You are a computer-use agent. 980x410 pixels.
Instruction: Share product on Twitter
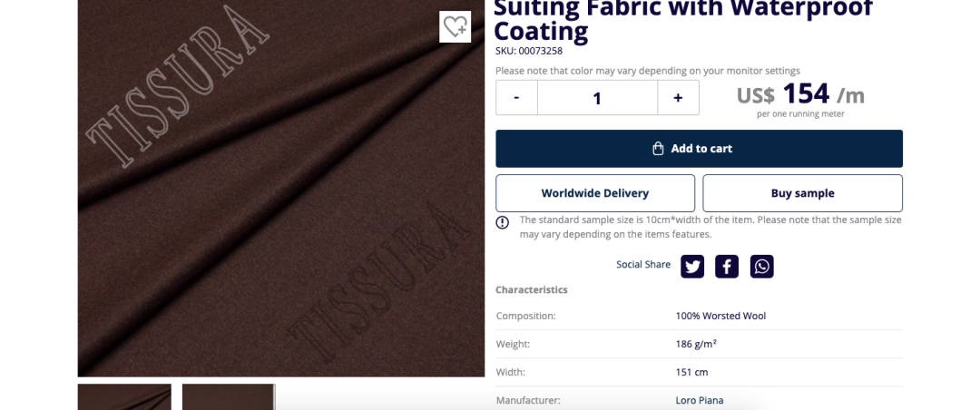point(691,267)
